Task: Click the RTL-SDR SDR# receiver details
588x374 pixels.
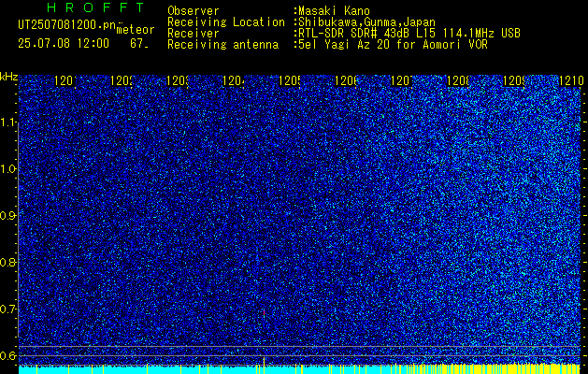Action: click(x=408, y=34)
